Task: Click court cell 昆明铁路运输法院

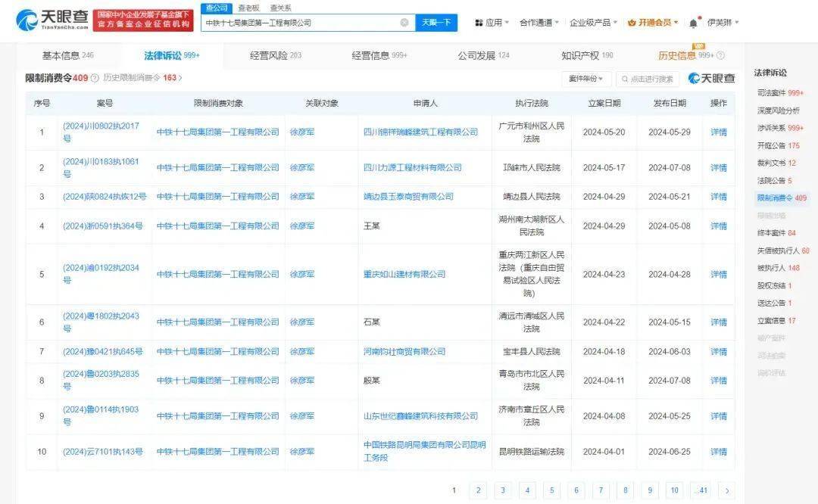Action: (531, 451)
